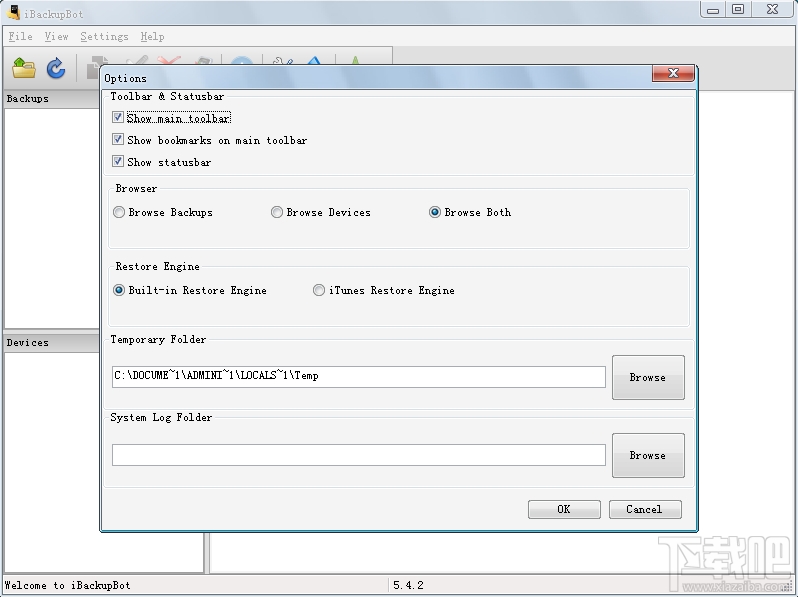Click the blue refresh arrow toolbar icon
Screen dimensions: 798x597
click(x=55, y=68)
